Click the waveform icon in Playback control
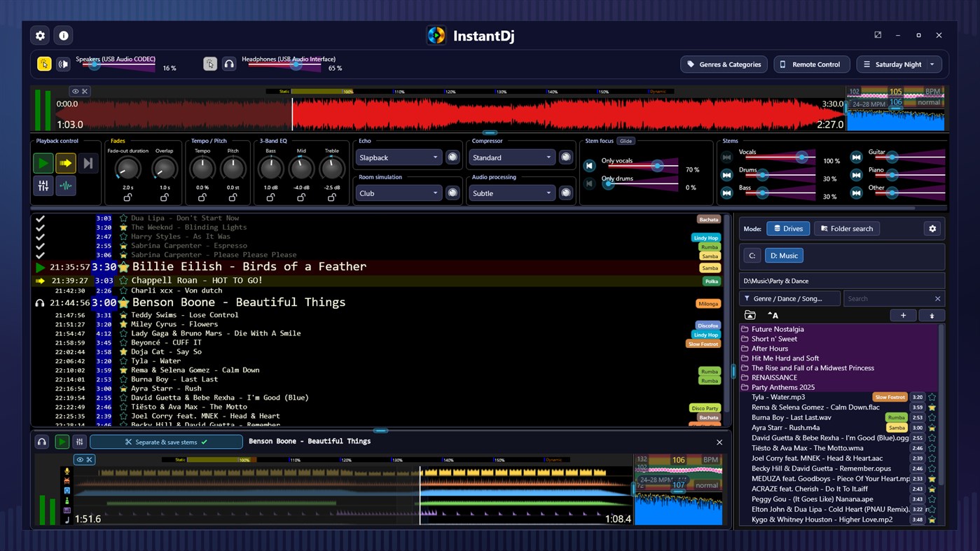The image size is (980, 551). [x=66, y=186]
